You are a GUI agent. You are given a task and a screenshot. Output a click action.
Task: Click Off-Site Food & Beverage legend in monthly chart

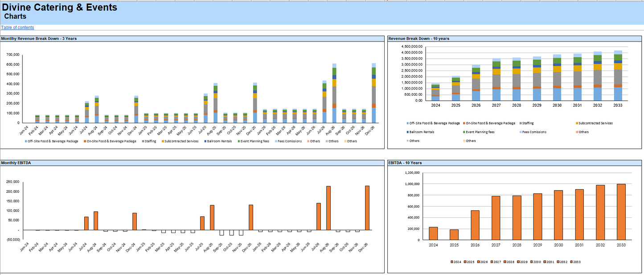[53, 141]
